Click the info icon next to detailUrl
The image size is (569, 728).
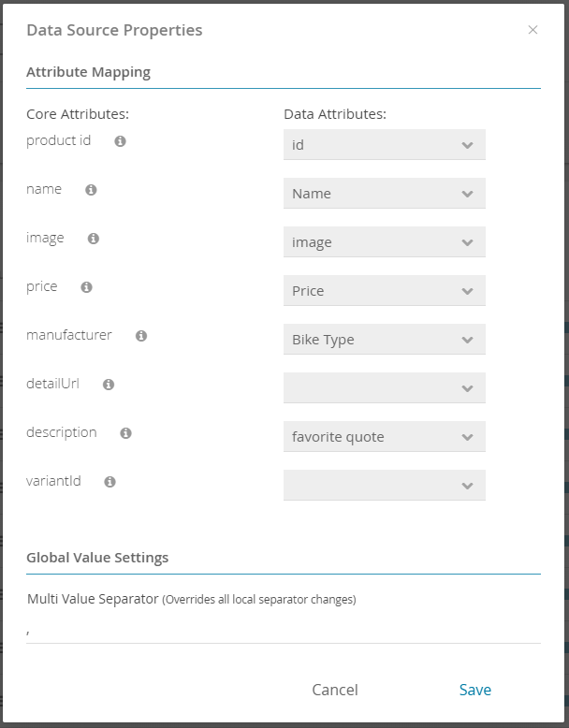point(109,385)
